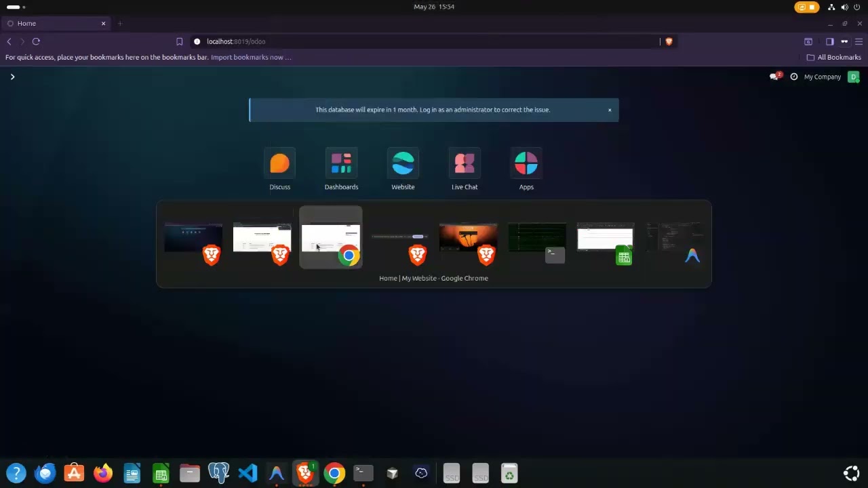The width and height of the screenshot is (868, 488).
Task: Open the Apps module
Action: (x=526, y=164)
